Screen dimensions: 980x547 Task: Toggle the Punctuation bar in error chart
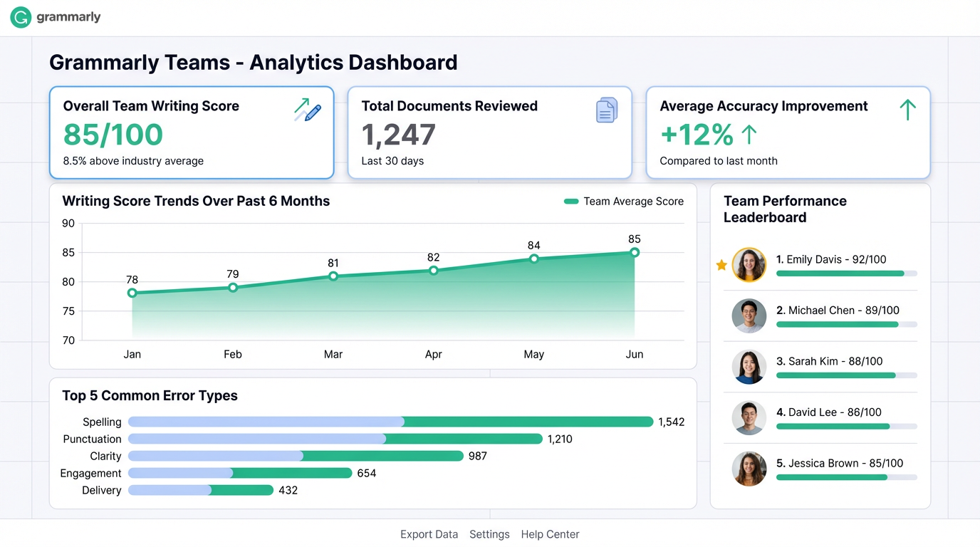[335, 439]
